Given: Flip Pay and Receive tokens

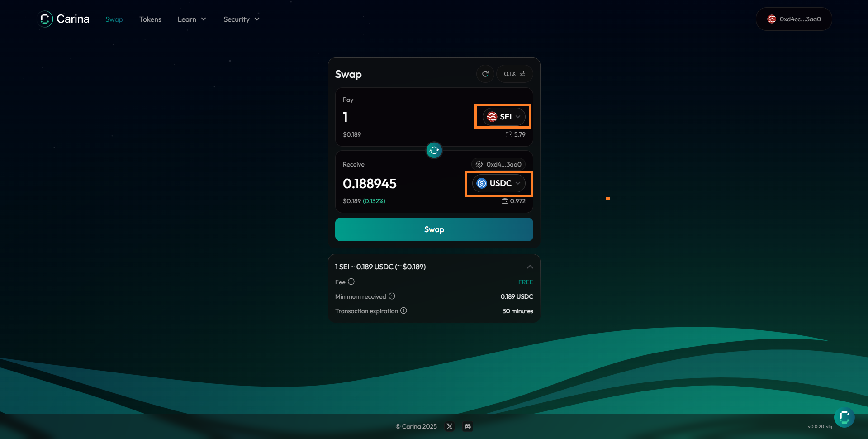Looking at the screenshot, I should [434, 150].
